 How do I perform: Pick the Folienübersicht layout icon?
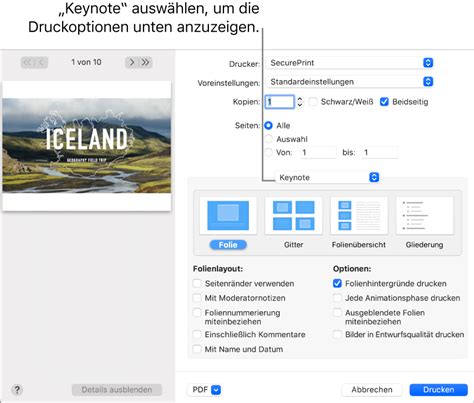[x=359, y=215]
